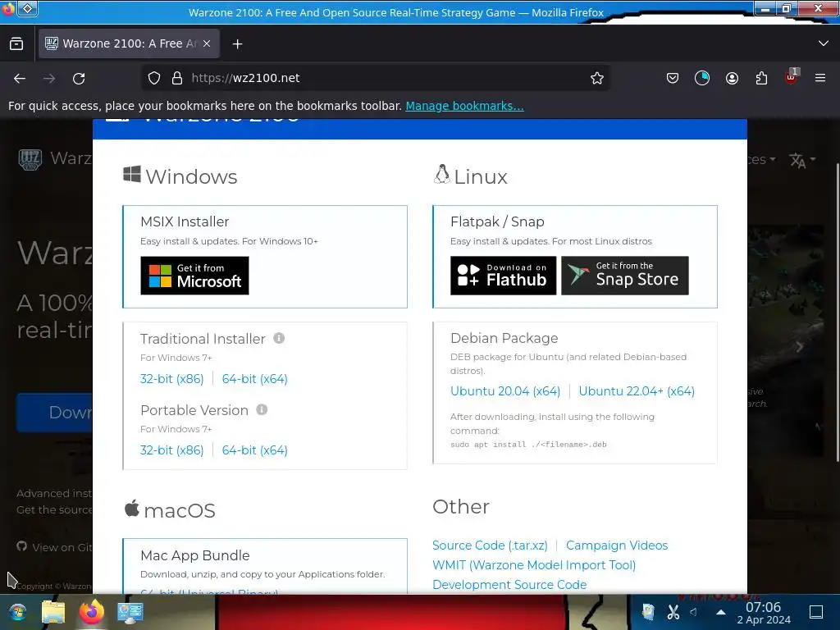The width and height of the screenshot is (840, 630).
Task: Download Ubuntu 22.04+ (x64) package
Action: 637,391
